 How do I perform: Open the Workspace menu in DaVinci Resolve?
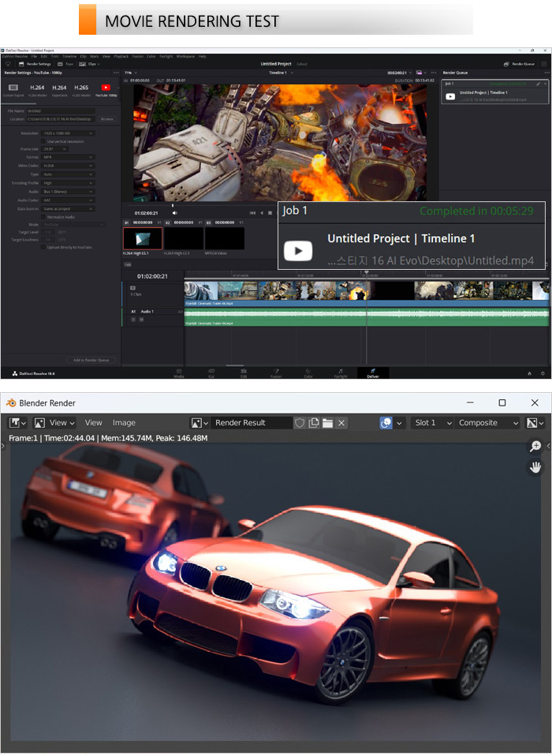185,56
